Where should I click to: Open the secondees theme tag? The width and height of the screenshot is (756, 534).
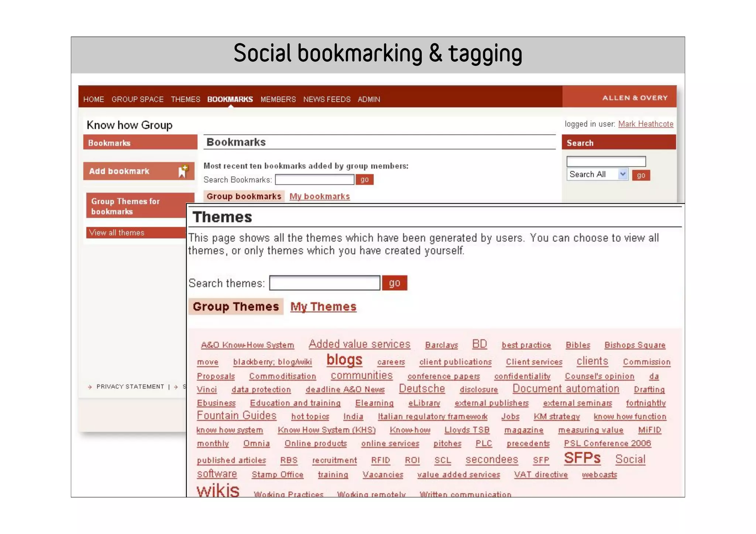tap(492, 459)
